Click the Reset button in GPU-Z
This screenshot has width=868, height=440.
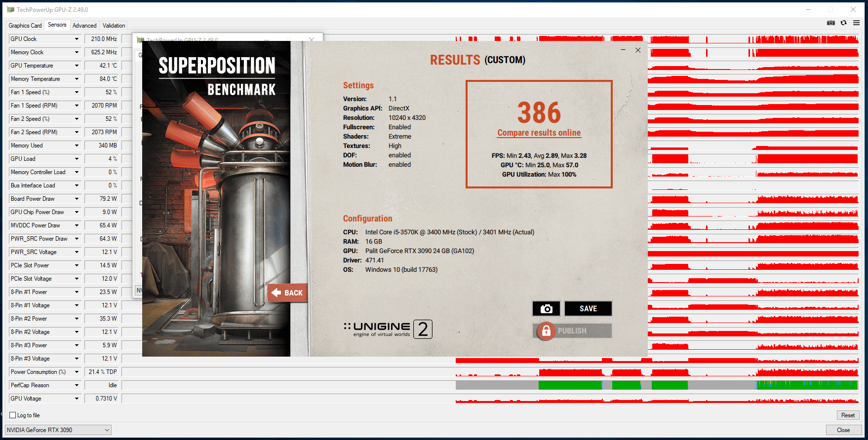pos(848,415)
